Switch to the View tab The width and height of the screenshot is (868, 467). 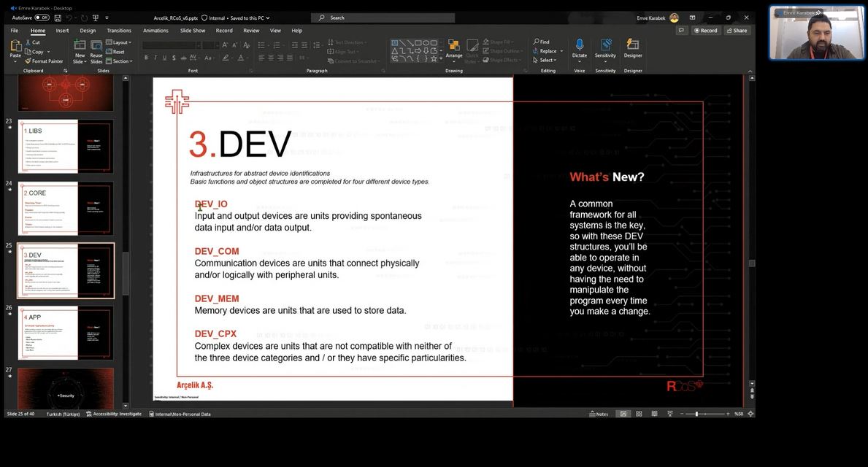pyautogui.click(x=275, y=31)
